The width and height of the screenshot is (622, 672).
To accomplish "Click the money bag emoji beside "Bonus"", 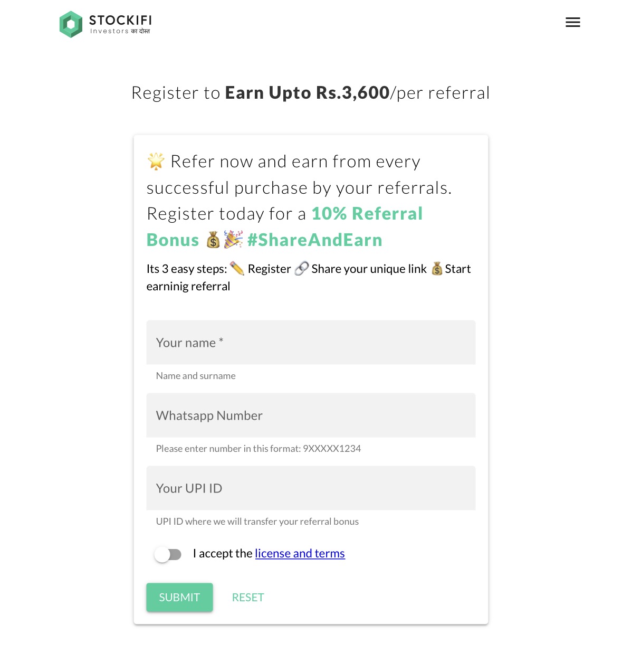I will pyautogui.click(x=213, y=240).
